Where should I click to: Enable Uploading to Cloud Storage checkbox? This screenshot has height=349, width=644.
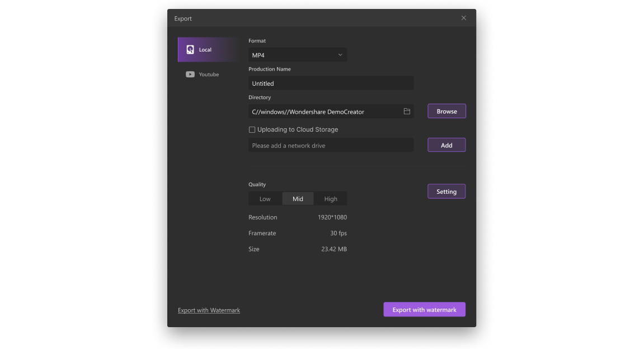coord(252,130)
